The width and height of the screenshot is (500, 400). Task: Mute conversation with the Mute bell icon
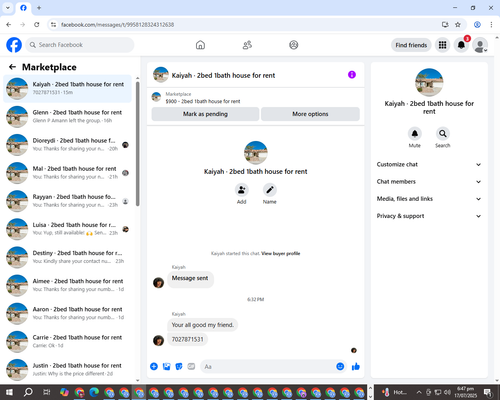pyautogui.click(x=415, y=134)
